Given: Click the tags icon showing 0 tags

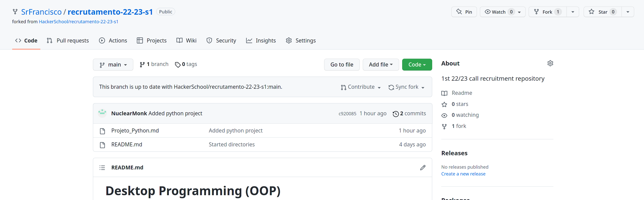Looking at the screenshot, I should 178,65.
